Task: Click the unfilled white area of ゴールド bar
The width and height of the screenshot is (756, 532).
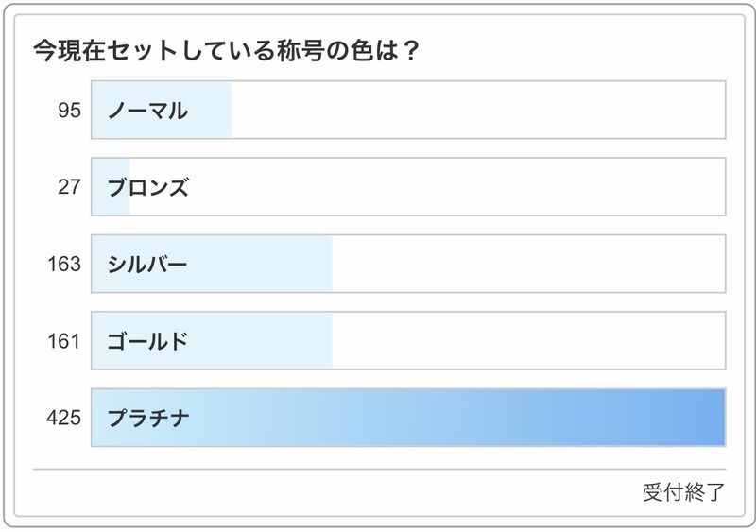Action: click(529, 340)
